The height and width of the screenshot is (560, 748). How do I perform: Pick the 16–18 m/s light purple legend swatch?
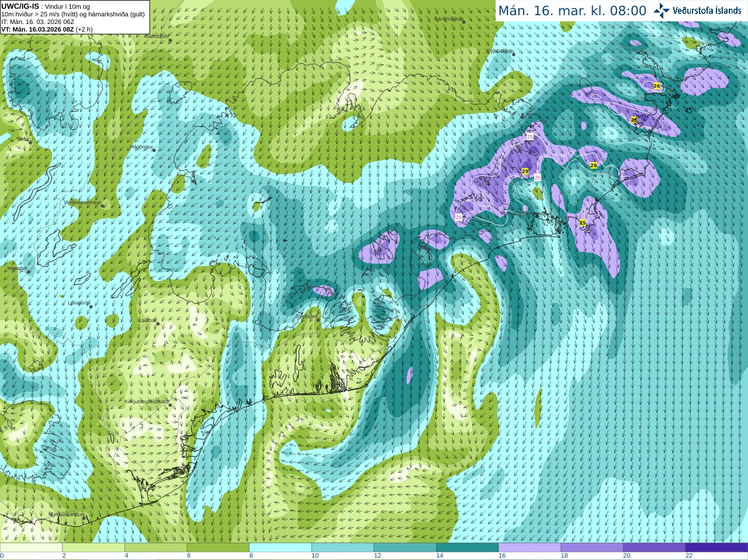point(529,548)
